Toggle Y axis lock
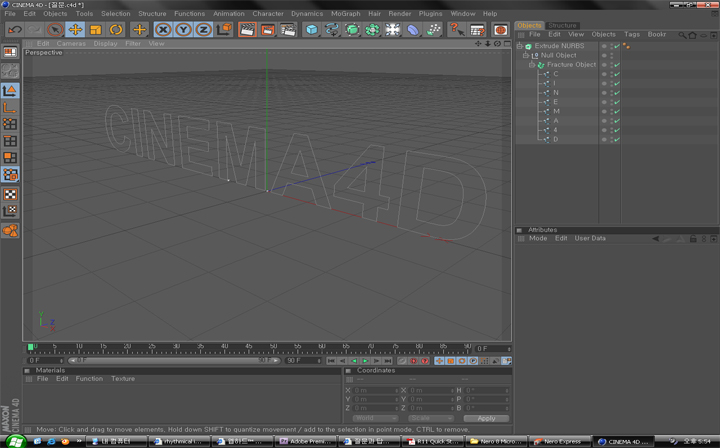Screen dimensions: 720x448 (183, 30)
